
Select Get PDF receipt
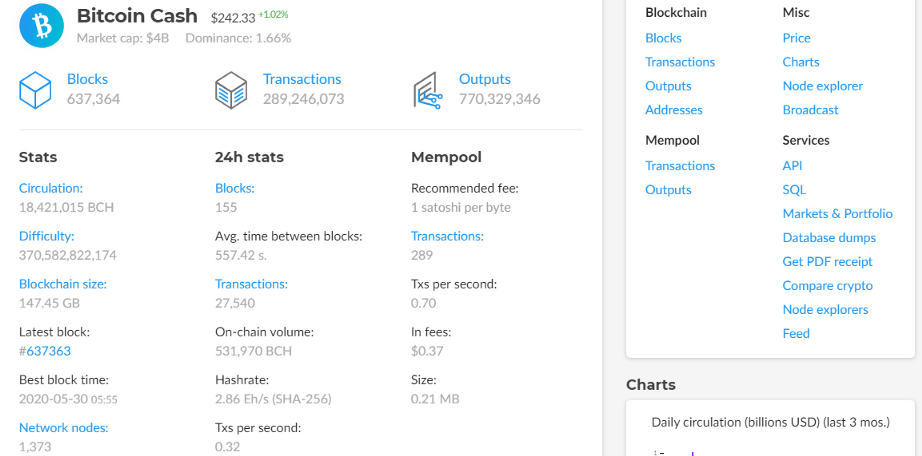point(827,262)
